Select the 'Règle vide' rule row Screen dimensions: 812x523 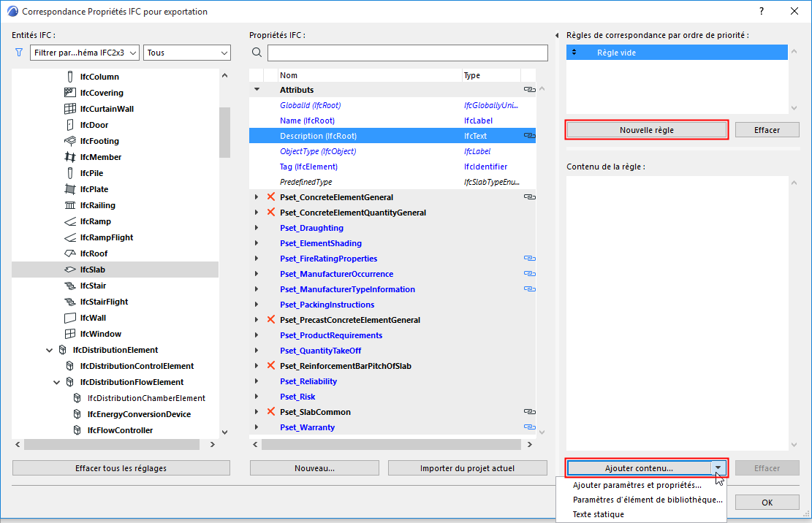tap(677, 53)
